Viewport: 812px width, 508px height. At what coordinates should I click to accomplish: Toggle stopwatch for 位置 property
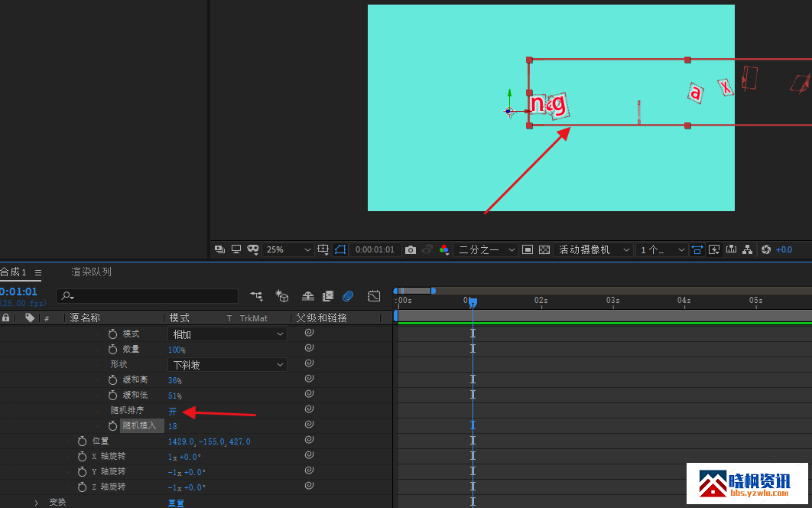coord(82,441)
